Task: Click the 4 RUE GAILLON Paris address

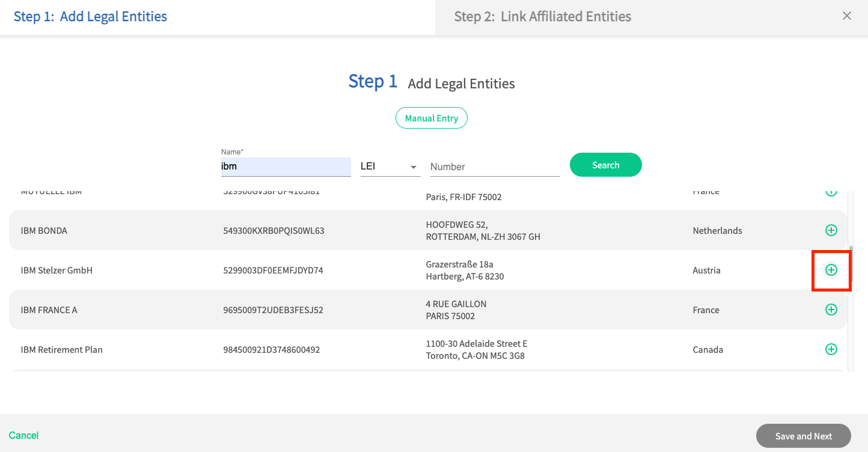Action: tap(456, 310)
